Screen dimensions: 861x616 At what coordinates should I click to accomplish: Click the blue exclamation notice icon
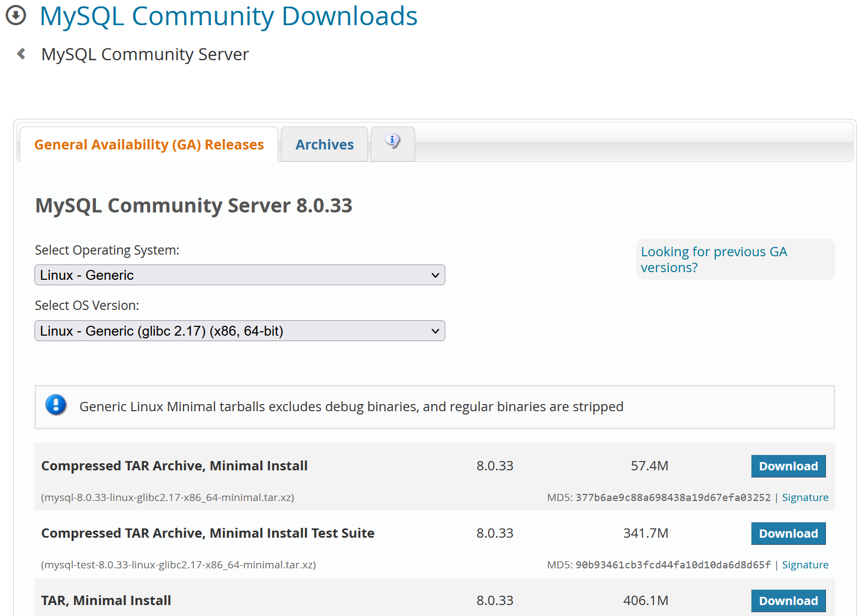tap(56, 405)
